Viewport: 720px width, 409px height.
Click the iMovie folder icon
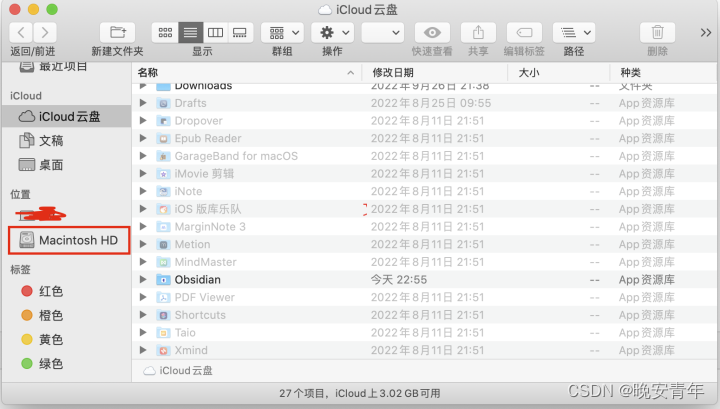(x=163, y=174)
